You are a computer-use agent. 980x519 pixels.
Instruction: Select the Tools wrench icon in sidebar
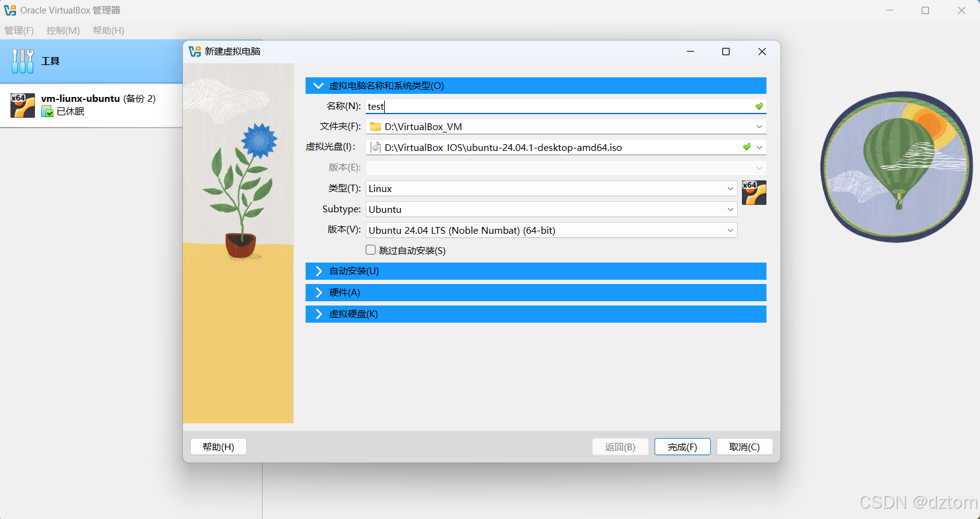23,61
